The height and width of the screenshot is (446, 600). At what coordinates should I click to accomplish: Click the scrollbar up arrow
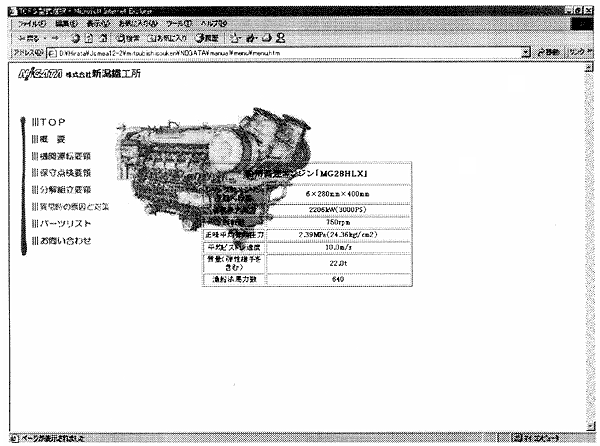pos(589,68)
